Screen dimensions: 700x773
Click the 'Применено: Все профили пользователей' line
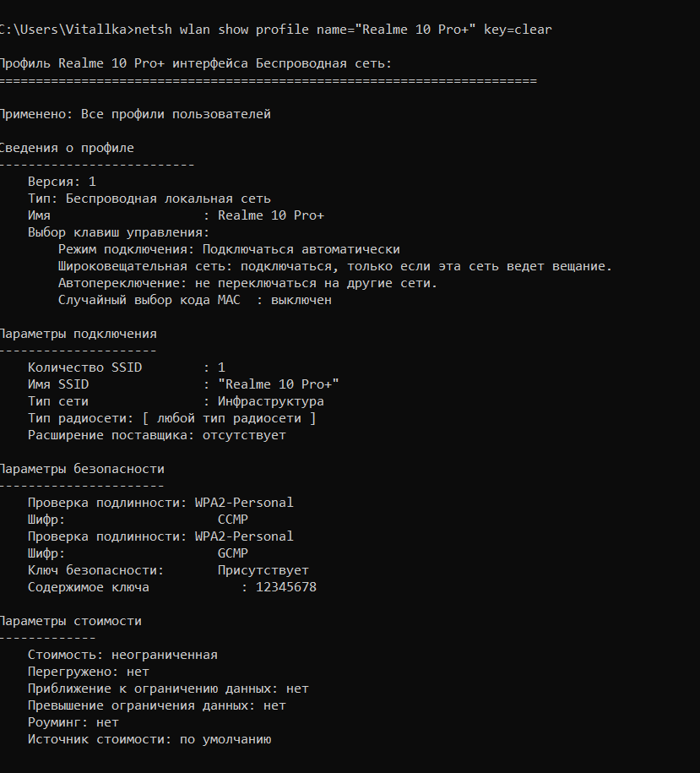[135, 114]
